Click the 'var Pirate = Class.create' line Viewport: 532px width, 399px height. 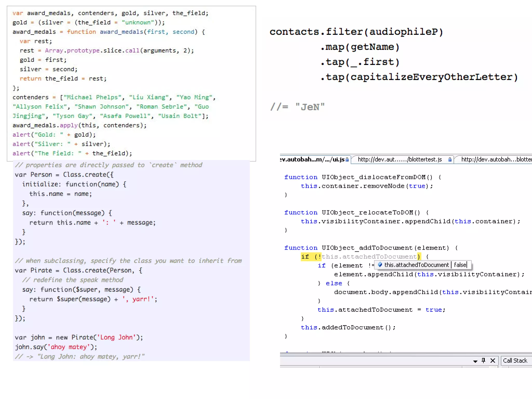[x=78, y=270]
